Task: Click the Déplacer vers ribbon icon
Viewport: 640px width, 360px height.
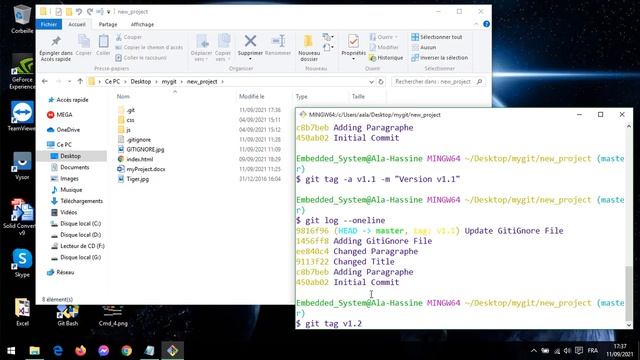Action: pos(202,48)
